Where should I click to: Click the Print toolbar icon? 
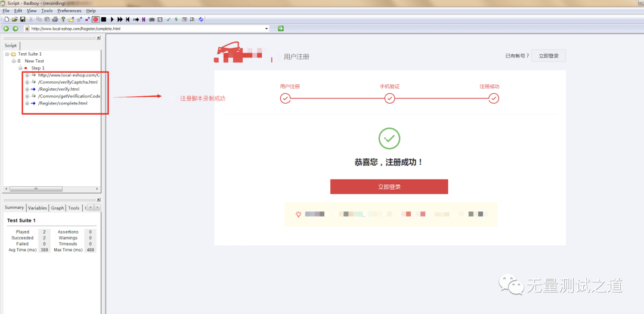pyautogui.click(x=55, y=19)
